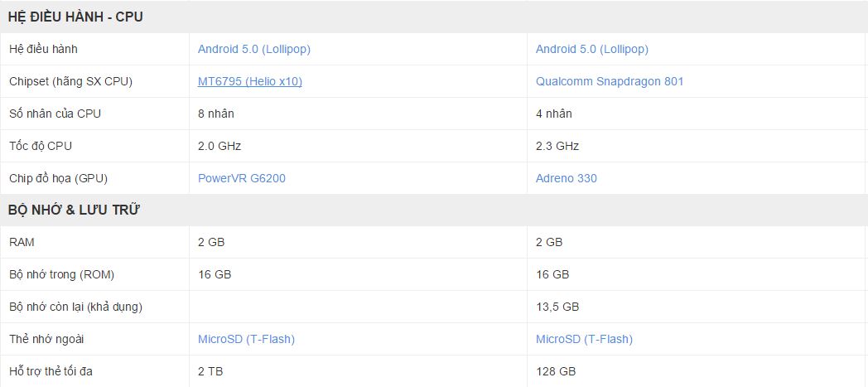868x387 pixels.
Task: Open the MT6795 (Helio x10) chipset link
Action: [250, 81]
